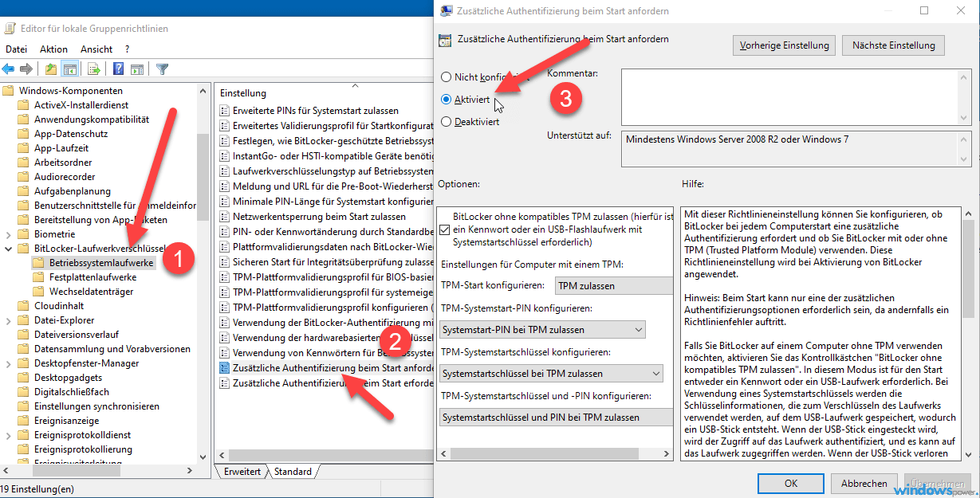Open the Ansicht menu
Image resolution: width=980 pixels, height=498 pixels.
point(96,49)
